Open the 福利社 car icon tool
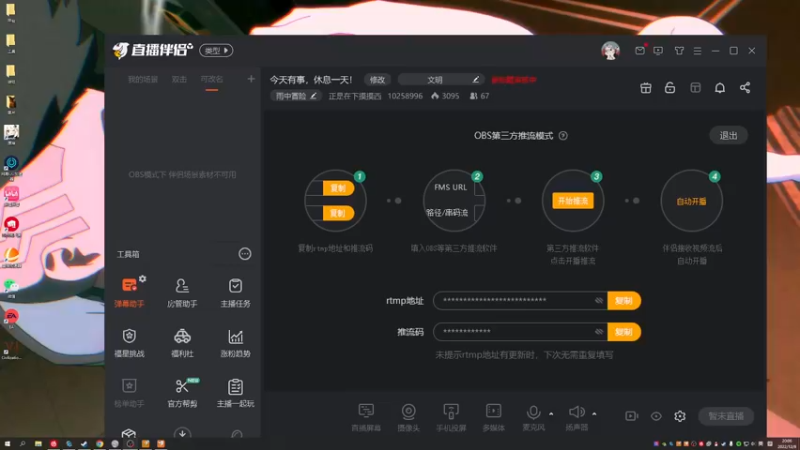The image size is (800, 450). tap(182, 342)
